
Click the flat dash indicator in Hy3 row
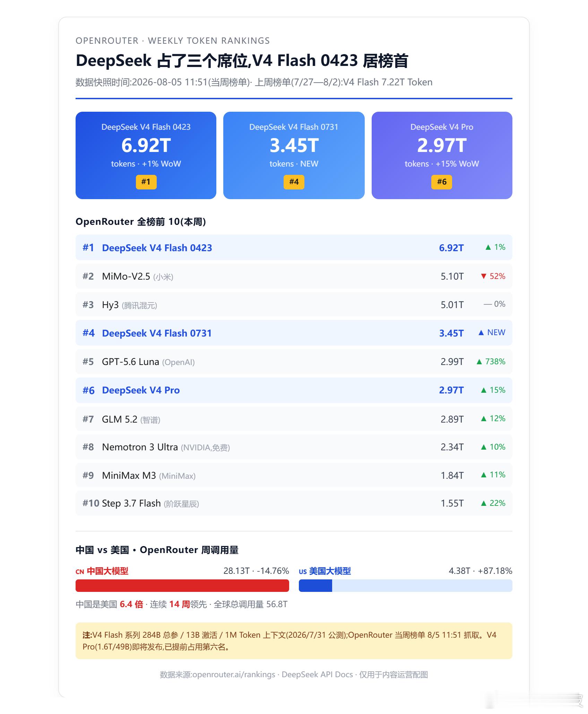tap(488, 304)
